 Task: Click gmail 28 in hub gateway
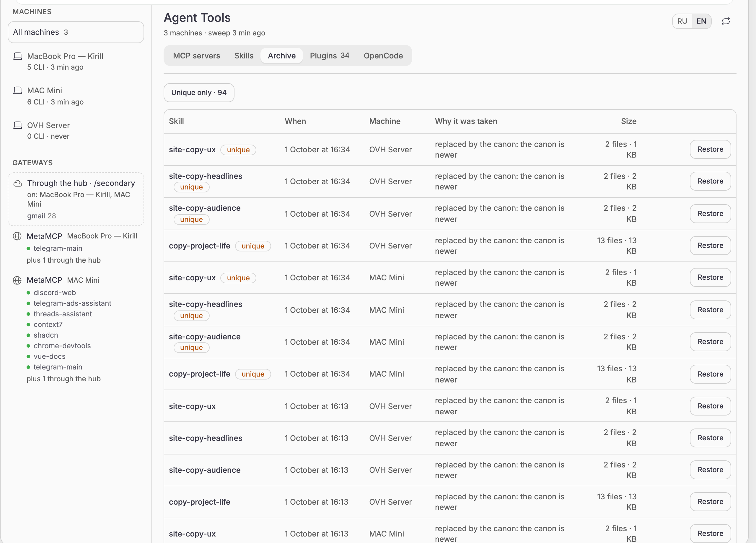[x=41, y=216]
